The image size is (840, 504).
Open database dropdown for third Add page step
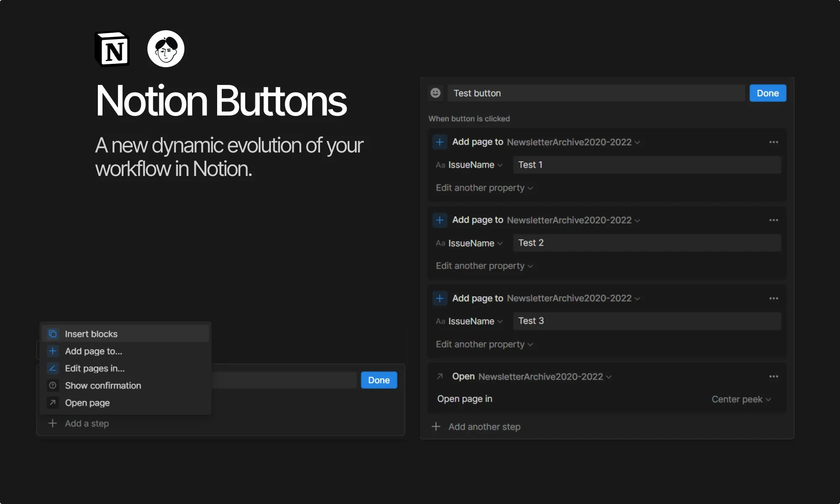tap(573, 298)
